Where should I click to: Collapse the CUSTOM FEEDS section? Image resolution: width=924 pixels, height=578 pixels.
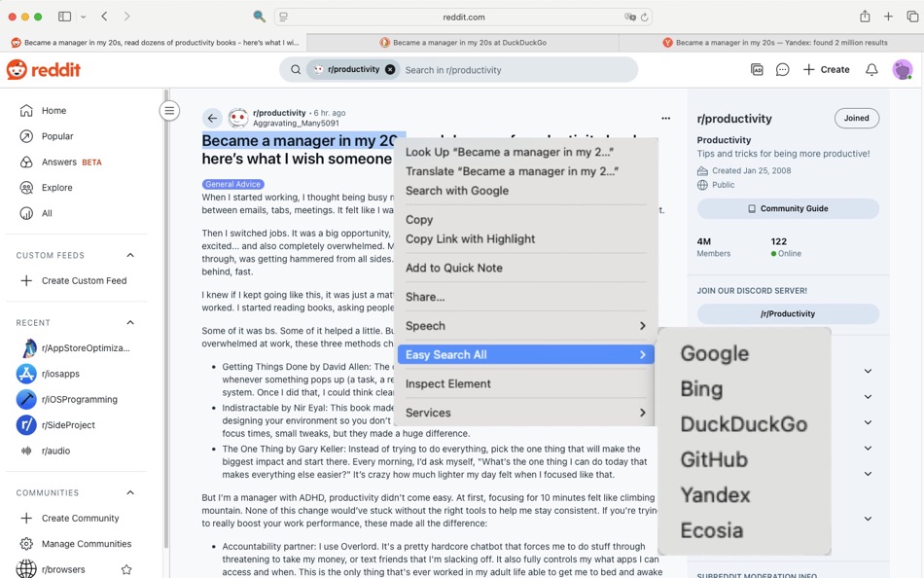[130, 255]
